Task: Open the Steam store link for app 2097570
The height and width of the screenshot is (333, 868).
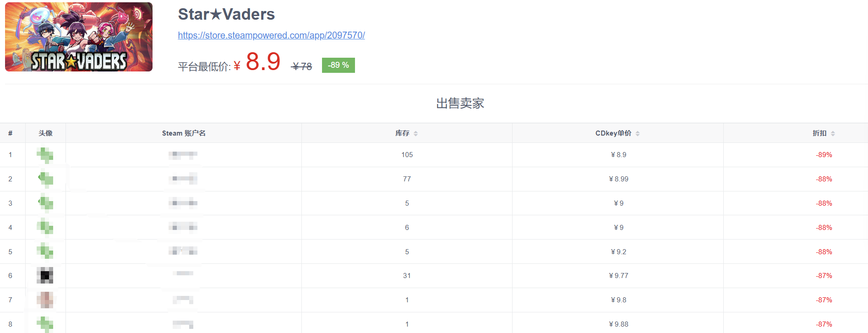Action: (x=271, y=35)
